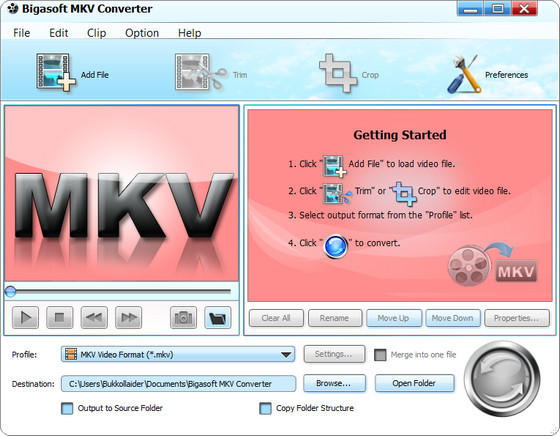560x436 pixels.
Task: Take a snapshot with camera icon
Action: (x=183, y=317)
